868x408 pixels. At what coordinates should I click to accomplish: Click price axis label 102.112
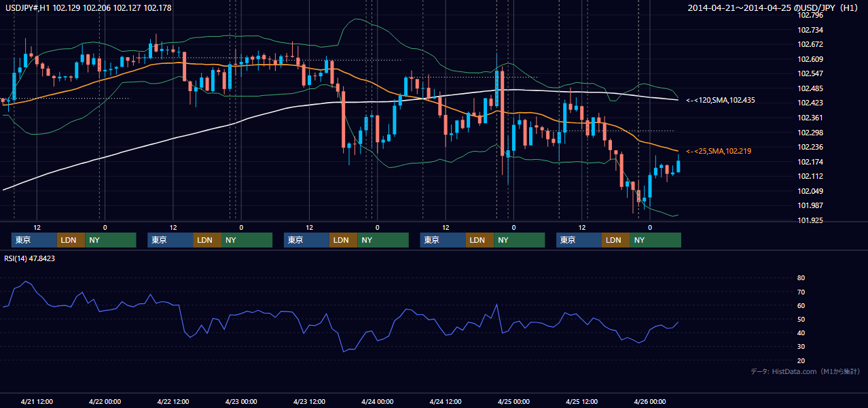(810, 176)
